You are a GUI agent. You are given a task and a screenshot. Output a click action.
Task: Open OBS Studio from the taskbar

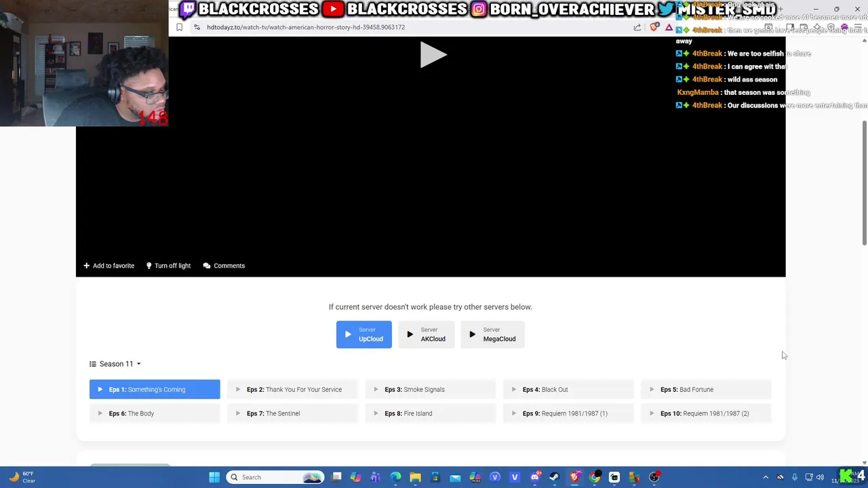(654, 477)
